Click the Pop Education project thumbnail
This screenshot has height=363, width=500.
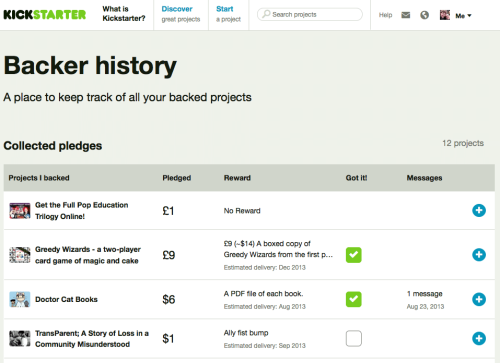click(20, 211)
